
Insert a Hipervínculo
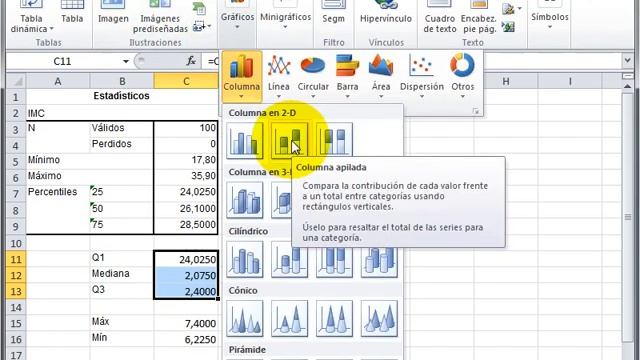point(386,12)
